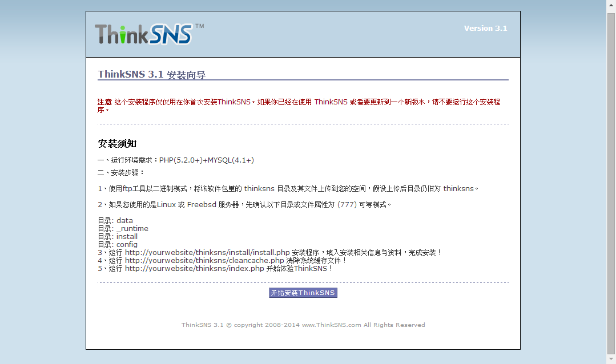Click the scrollbar up arrow
This screenshot has width=616, height=364.
[611, 5]
